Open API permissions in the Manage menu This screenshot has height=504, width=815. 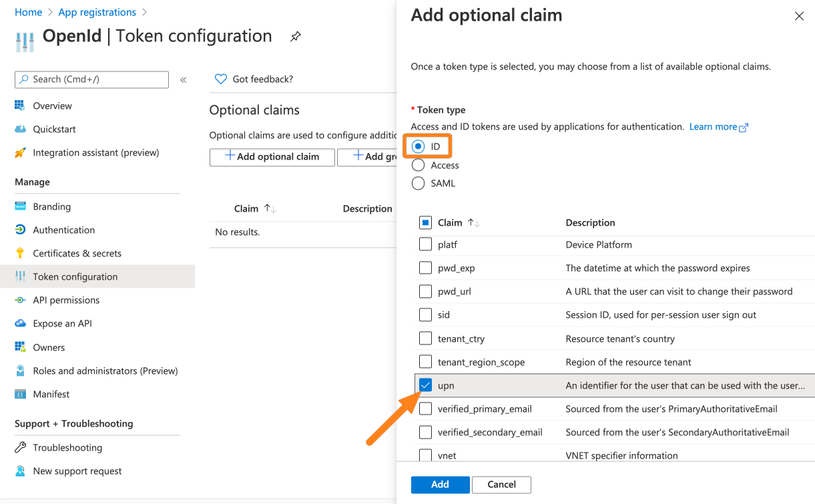tap(66, 300)
